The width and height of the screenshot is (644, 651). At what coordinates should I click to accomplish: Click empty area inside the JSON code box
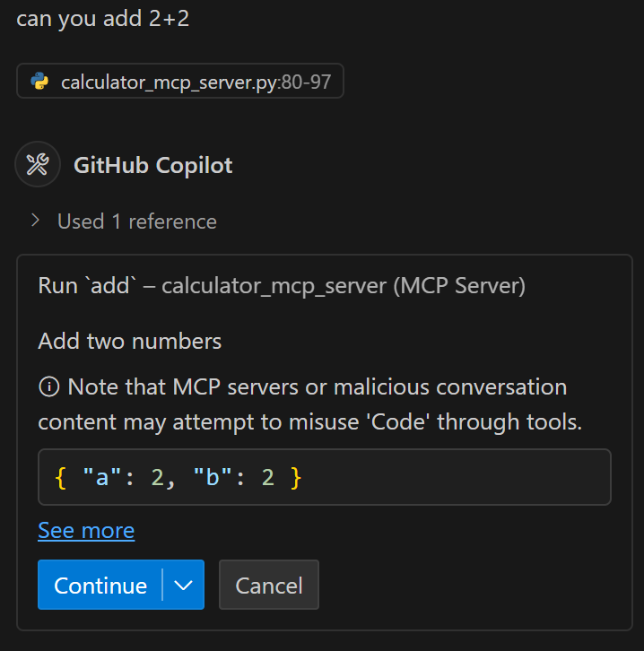coord(457,477)
